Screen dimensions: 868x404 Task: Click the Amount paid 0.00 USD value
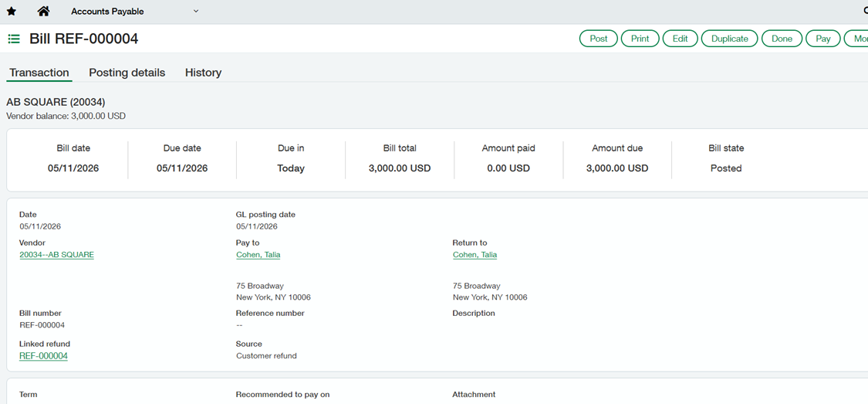(508, 168)
